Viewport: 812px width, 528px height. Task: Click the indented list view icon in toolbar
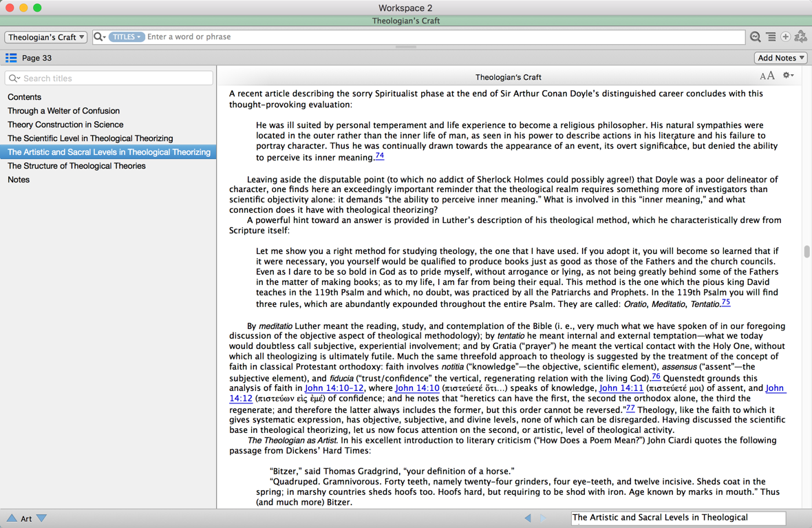(771, 36)
